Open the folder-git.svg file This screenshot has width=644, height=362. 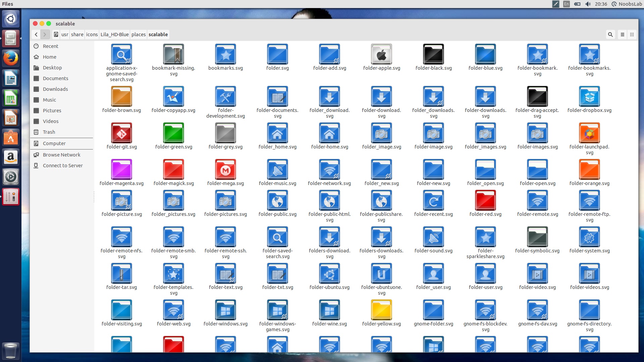pos(121,133)
